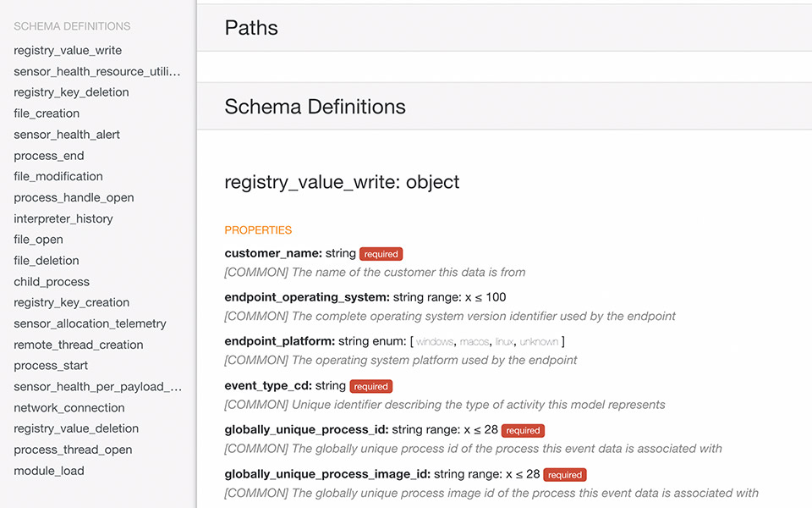Screen dimensions: 812x508
Task: Open module_load schema definition
Action: coord(49,471)
